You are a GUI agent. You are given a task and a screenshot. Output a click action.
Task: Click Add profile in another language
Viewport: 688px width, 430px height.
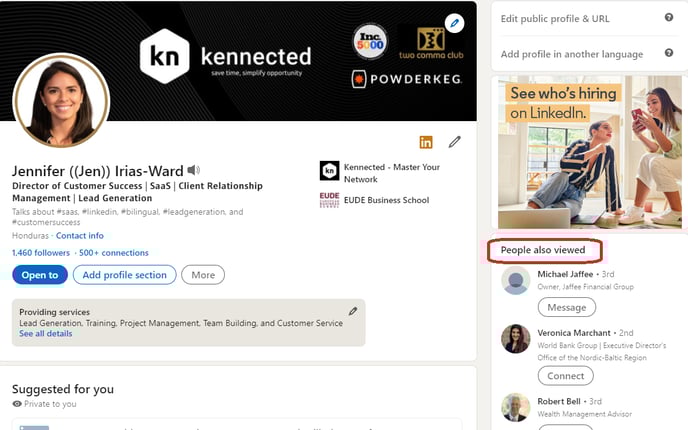click(x=572, y=54)
